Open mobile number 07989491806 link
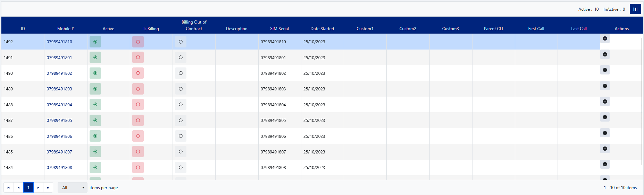 coord(59,136)
